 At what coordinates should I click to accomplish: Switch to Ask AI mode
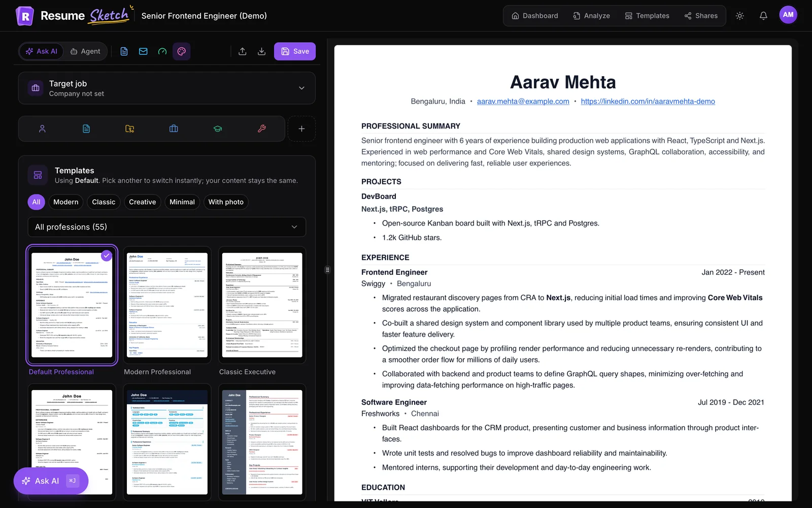[42, 51]
